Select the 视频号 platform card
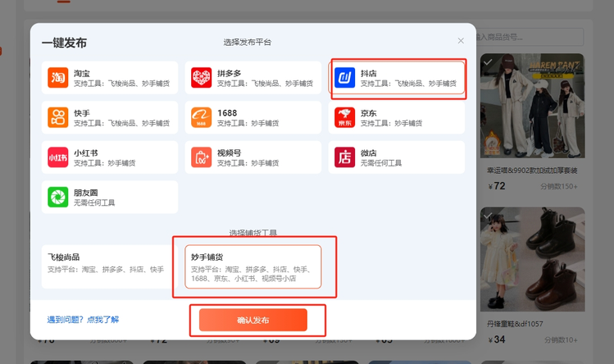The image size is (614, 364). pos(253,157)
